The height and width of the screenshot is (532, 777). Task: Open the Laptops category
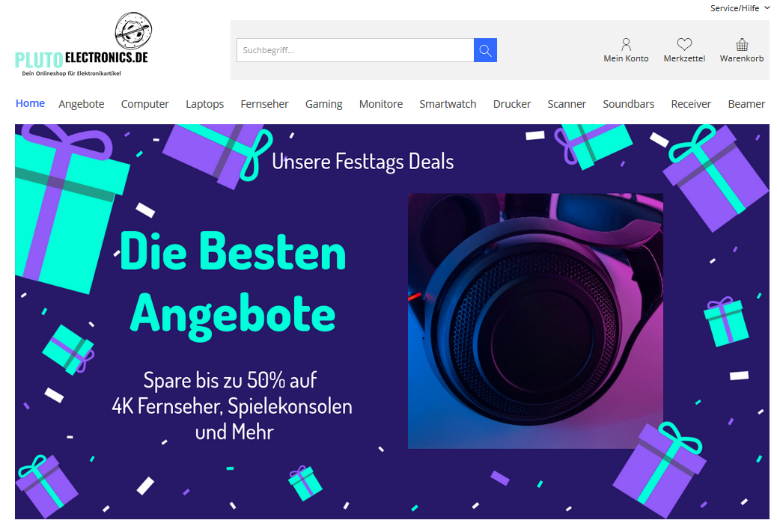204,104
